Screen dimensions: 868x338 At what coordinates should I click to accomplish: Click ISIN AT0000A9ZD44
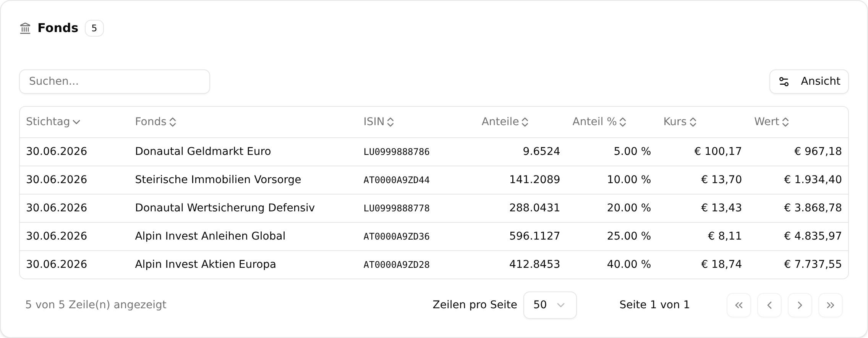tap(397, 180)
